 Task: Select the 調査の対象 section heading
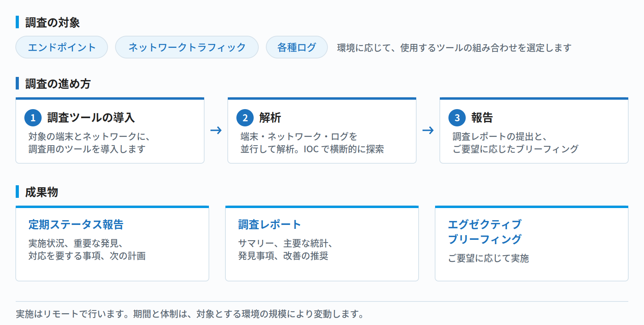[53, 22]
